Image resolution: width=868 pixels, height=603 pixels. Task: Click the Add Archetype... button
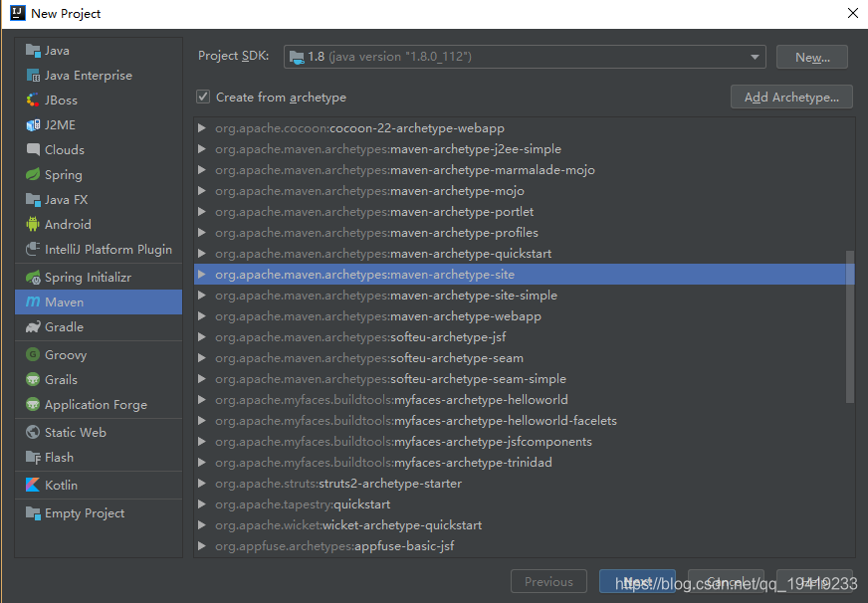tap(791, 97)
